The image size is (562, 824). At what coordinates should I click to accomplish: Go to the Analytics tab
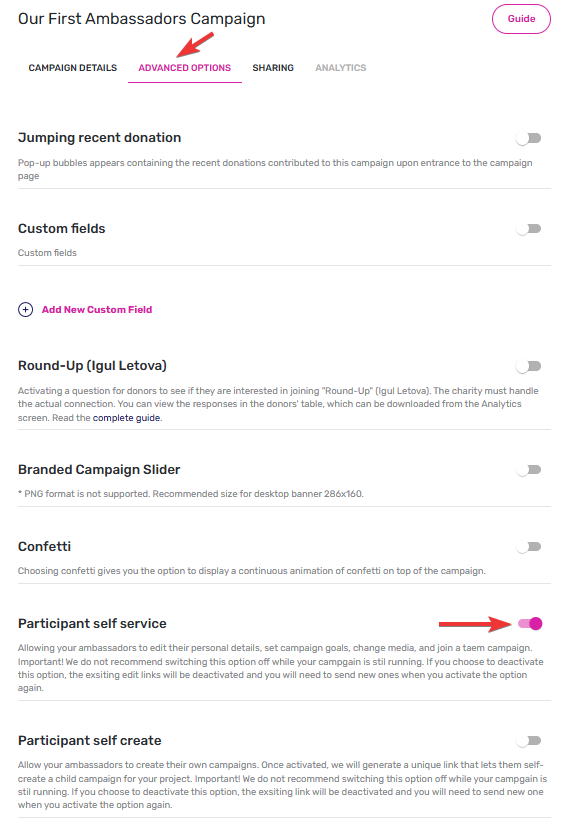tap(341, 68)
